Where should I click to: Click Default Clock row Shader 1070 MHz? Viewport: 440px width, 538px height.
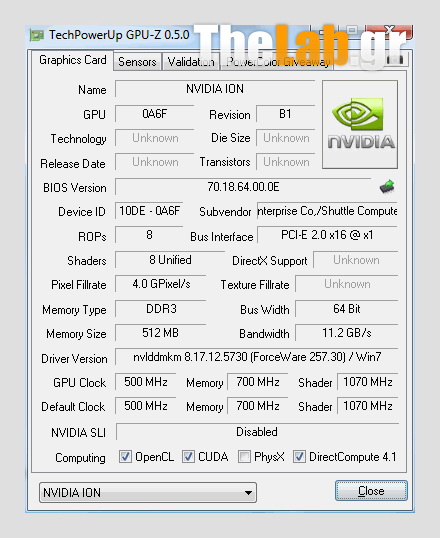(x=368, y=406)
